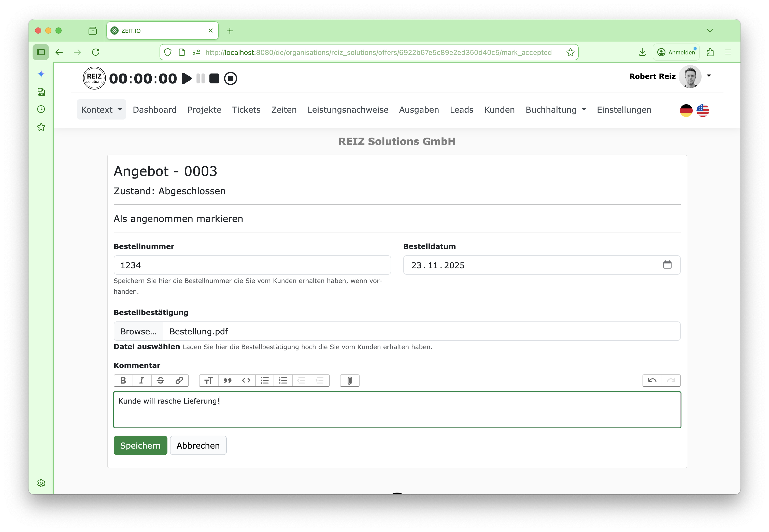Insert a blockquote in the comment
Viewport: 769px width, 532px height.
pos(227,380)
